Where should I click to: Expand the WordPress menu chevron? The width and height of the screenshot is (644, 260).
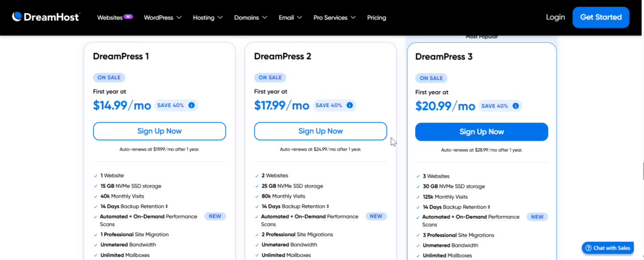[x=179, y=18]
